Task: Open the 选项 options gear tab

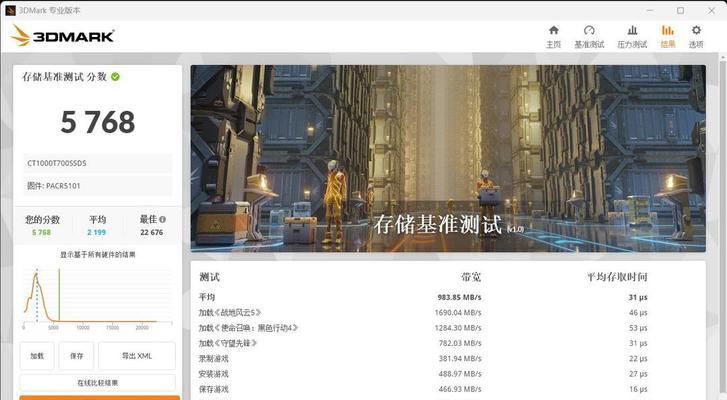Action: pyautogui.click(x=696, y=37)
